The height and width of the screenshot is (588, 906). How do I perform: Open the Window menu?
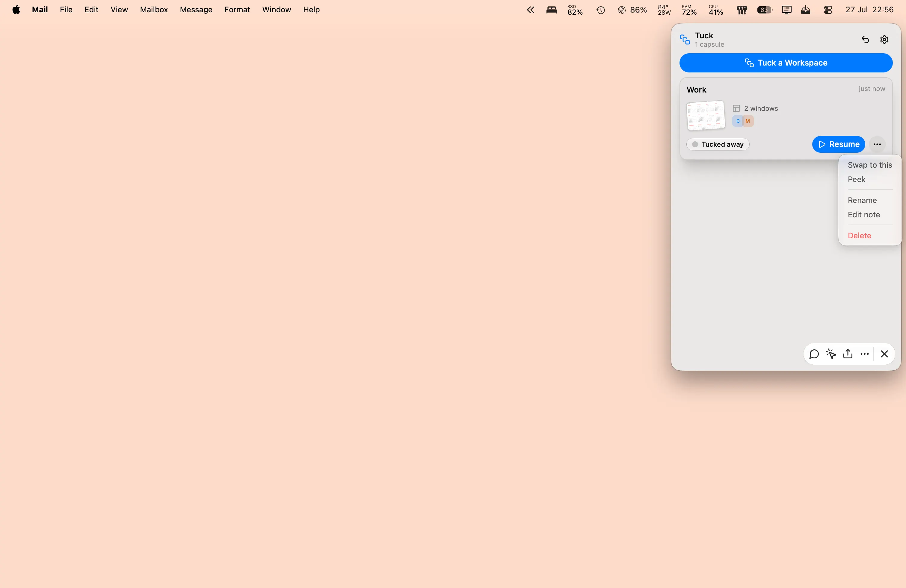[276, 10]
